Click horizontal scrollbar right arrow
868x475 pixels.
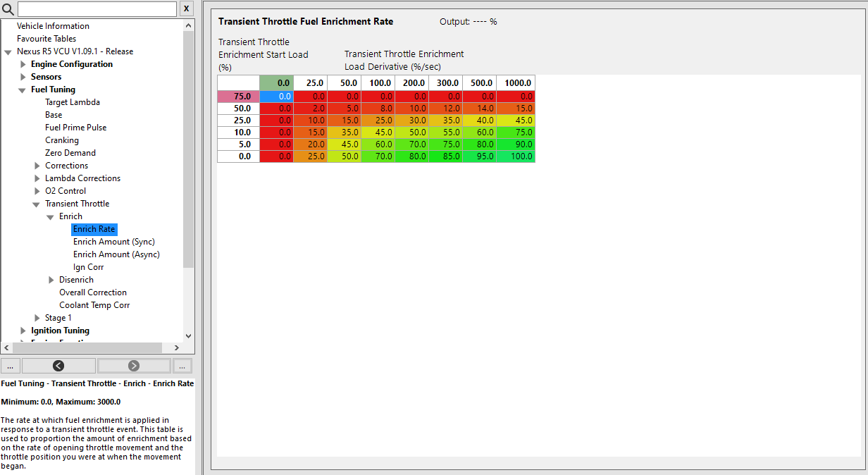coord(176,347)
